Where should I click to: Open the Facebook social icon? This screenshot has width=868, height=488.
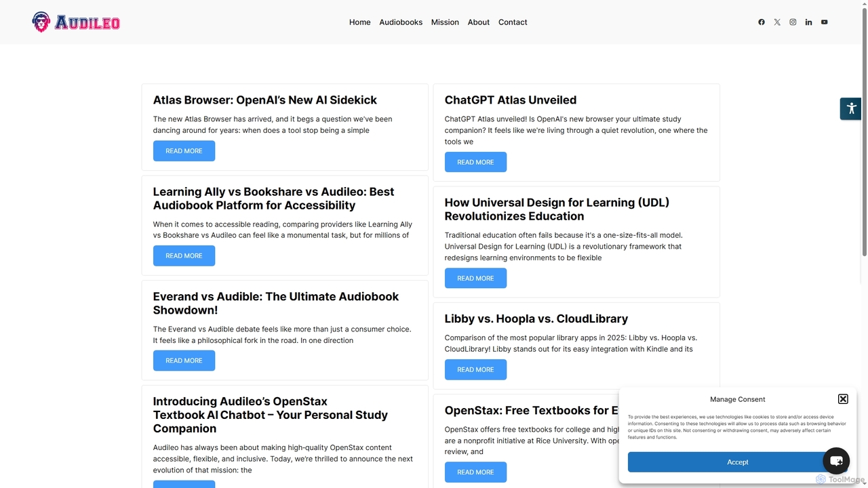(762, 22)
